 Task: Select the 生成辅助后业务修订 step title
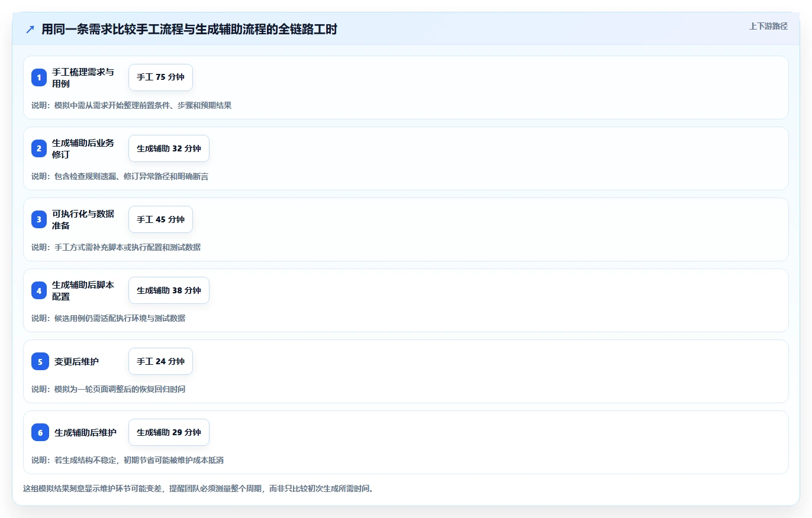coord(83,148)
